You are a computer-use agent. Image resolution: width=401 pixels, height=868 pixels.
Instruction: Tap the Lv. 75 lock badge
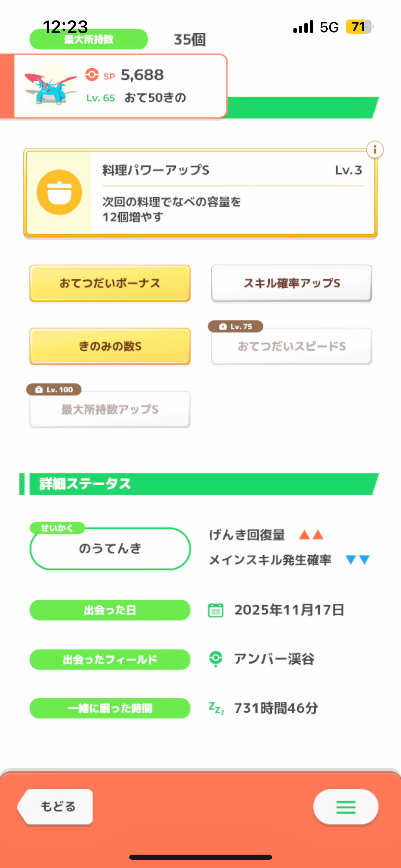[x=235, y=326]
